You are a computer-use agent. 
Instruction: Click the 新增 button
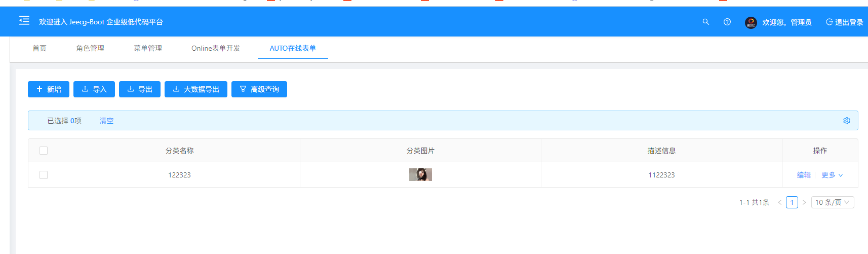pyautogui.click(x=49, y=89)
